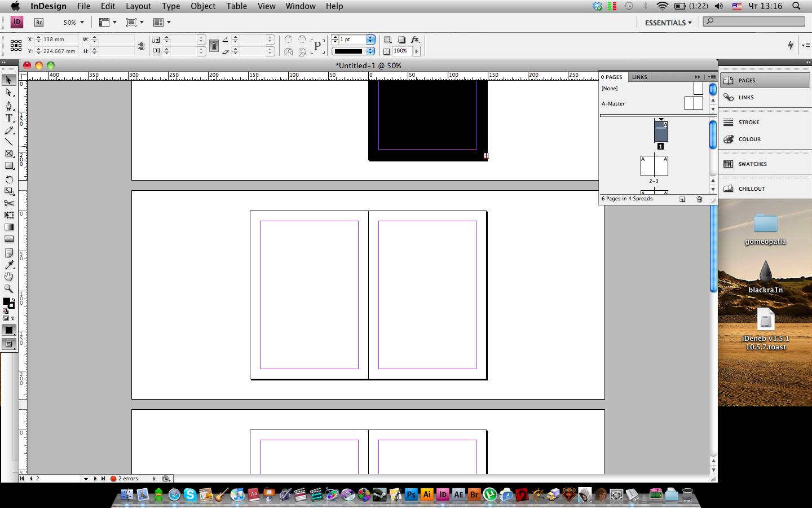Collapse Pages panel using double-arrow
This screenshot has width=812, height=508.
click(x=698, y=77)
